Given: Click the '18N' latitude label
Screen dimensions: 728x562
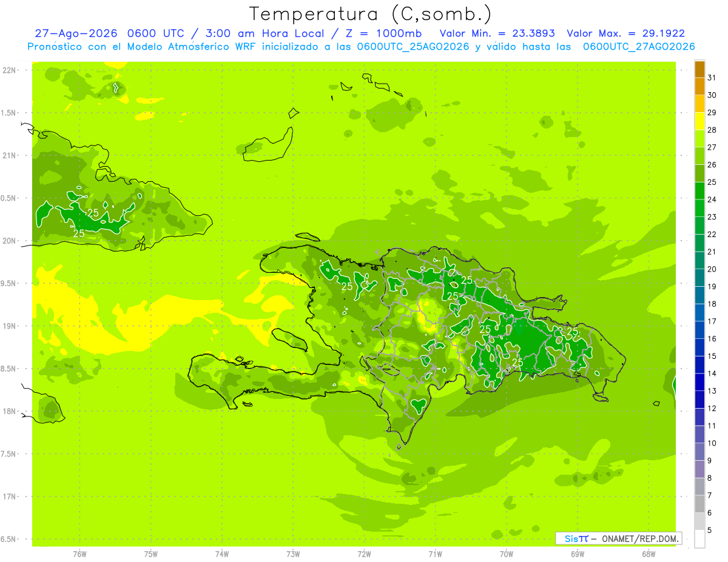Looking at the screenshot, I should [10, 412].
